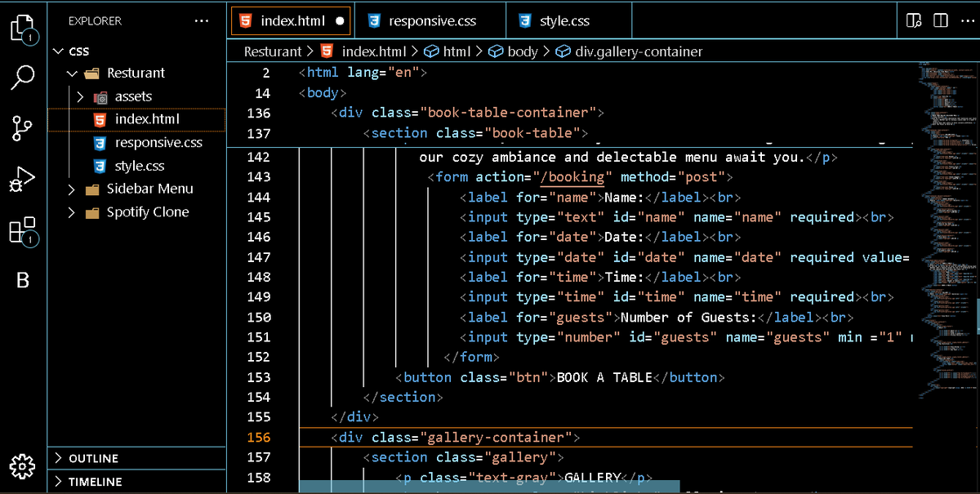Click the horizontal scrollbar below the code
This screenshot has height=494, width=980.
click(x=490, y=487)
